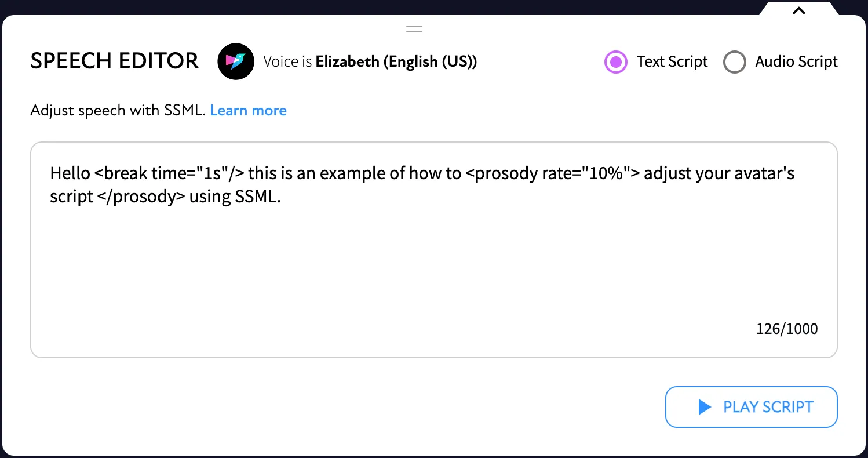Click the voice name Elizabeth (English (US))
Viewport: 868px width, 458px height.
point(396,61)
